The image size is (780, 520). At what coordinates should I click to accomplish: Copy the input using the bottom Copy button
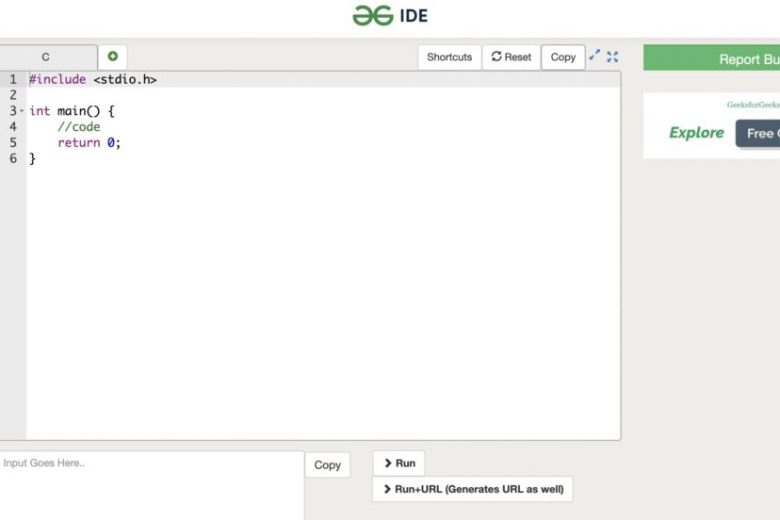pyautogui.click(x=327, y=465)
